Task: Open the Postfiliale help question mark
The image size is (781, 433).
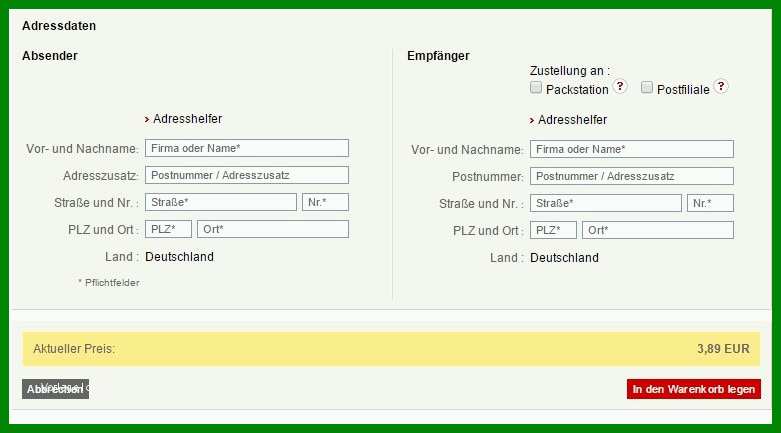Action: pyautogui.click(x=721, y=86)
